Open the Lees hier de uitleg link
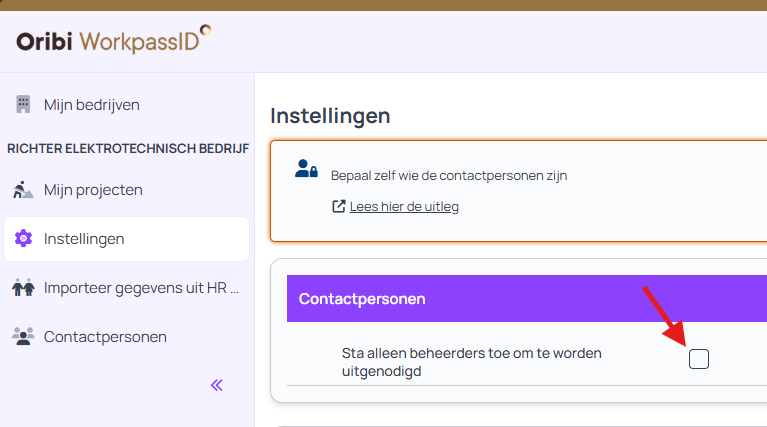 pyautogui.click(x=404, y=207)
